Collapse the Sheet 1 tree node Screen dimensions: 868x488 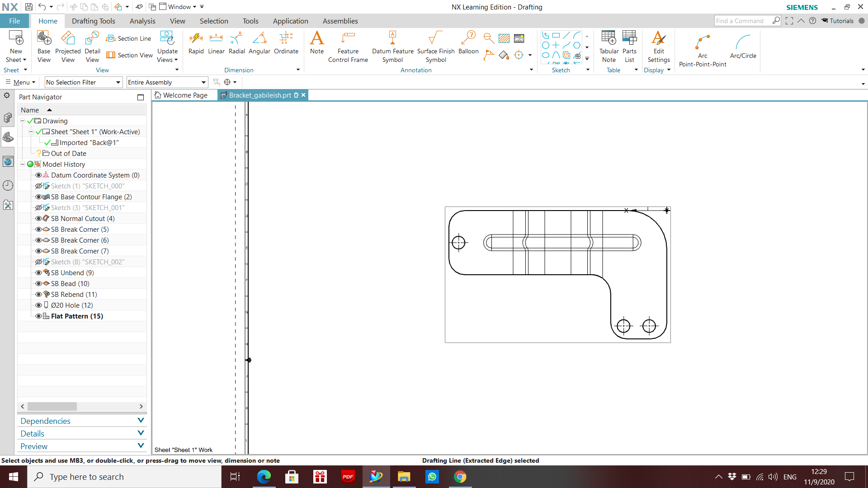pos(31,132)
